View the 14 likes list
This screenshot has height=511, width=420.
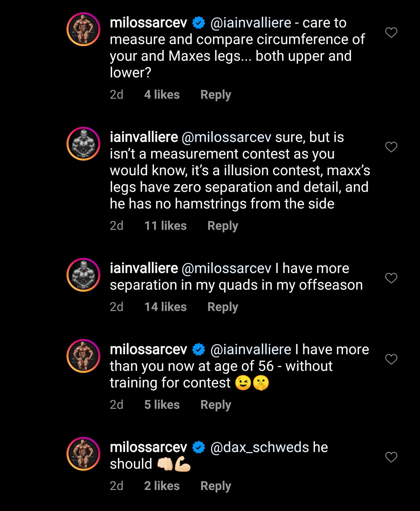(x=165, y=307)
